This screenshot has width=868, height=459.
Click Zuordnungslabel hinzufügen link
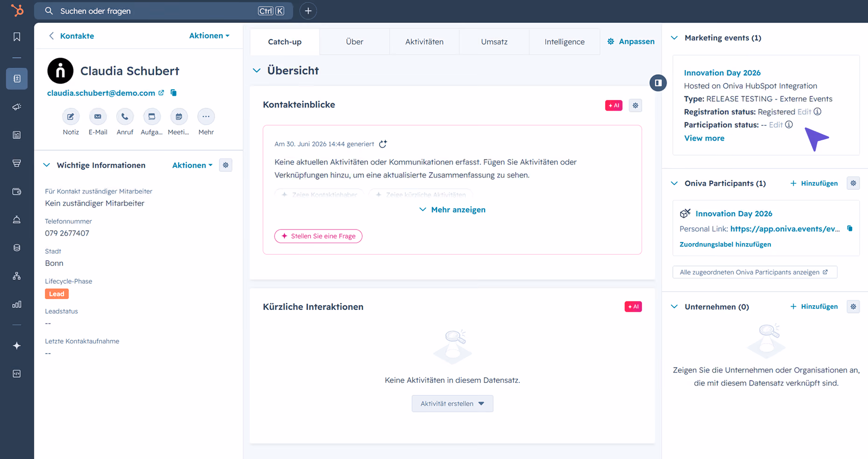725,244
